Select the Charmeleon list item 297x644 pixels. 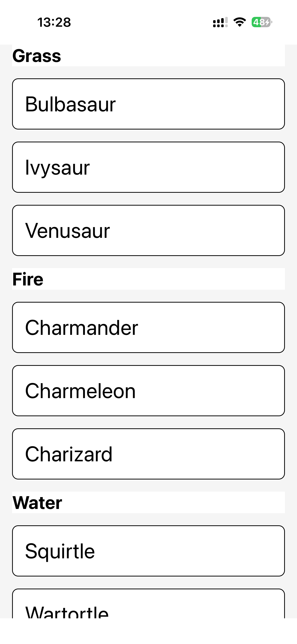click(148, 391)
